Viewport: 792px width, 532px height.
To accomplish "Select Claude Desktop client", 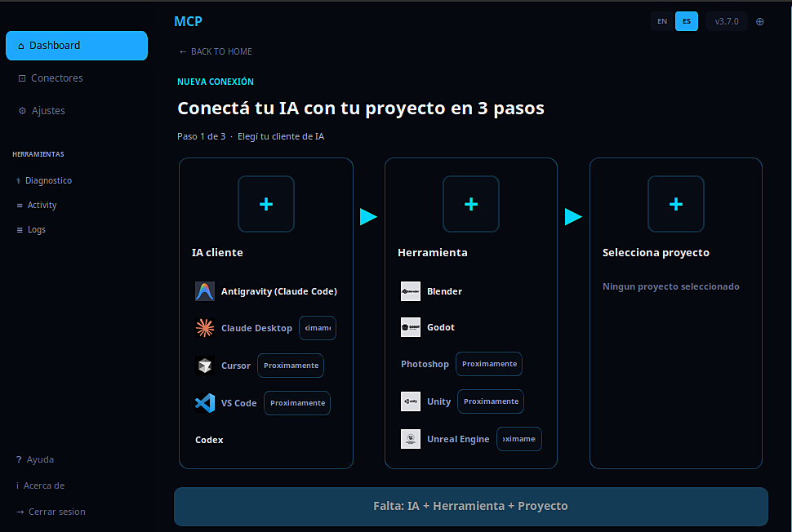I will coord(256,328).
